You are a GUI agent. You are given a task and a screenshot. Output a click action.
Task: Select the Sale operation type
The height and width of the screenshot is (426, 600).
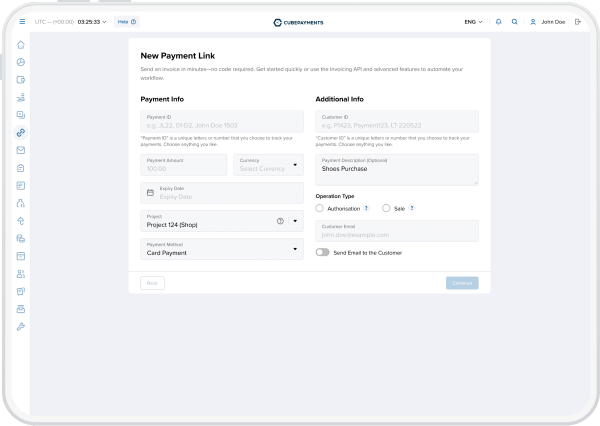387,209
